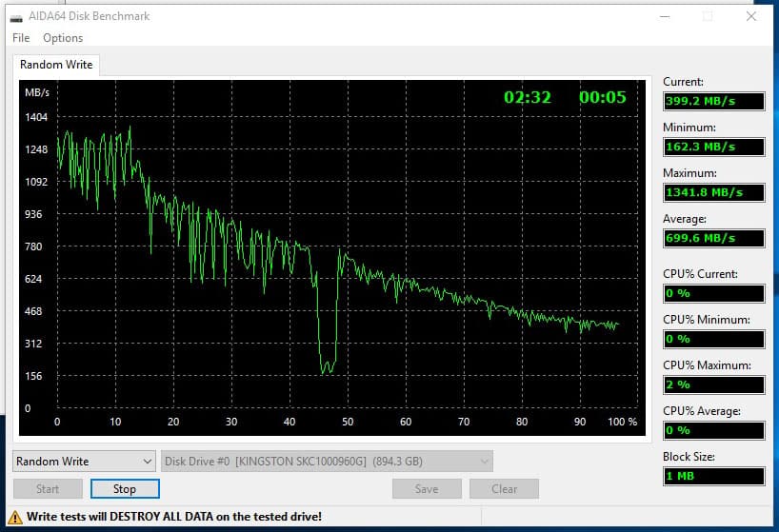
Task: Click the Current 399.2 MB/s value
Action: (x=714, y=101)
